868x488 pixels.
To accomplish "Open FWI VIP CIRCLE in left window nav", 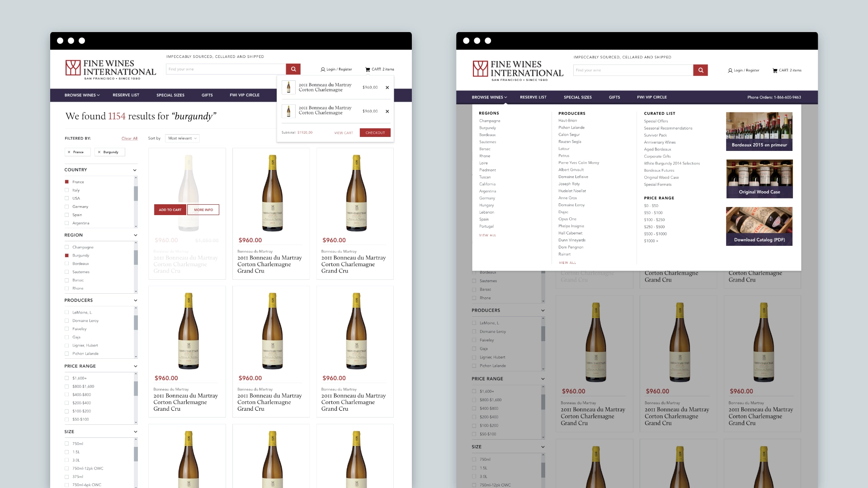I will 245,95.
